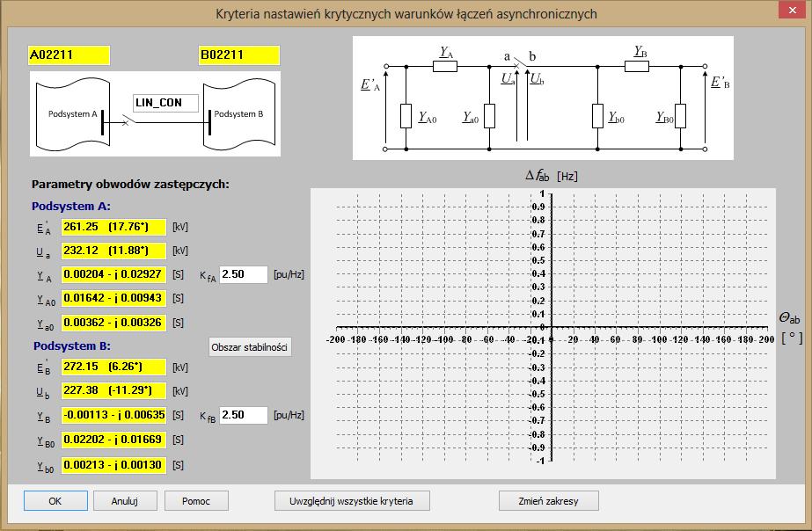Image resolution: width=812 pixels, height=531 pixels.
Task: Select YB value -0.00113 - j 0.00635
Action: 114,415
